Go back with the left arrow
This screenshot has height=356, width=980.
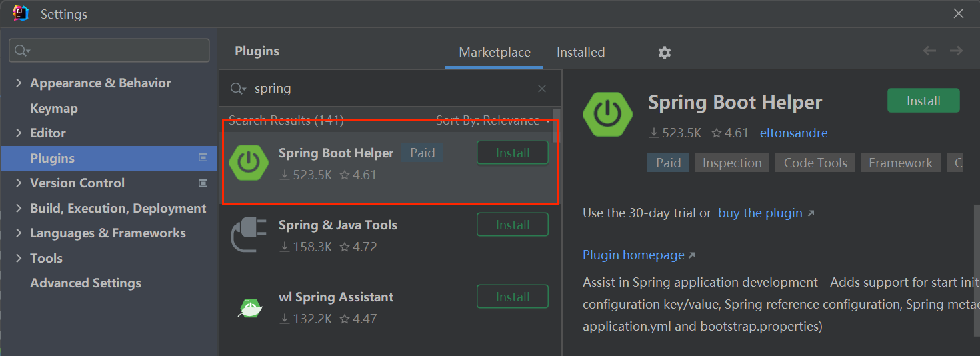point(929,51)
